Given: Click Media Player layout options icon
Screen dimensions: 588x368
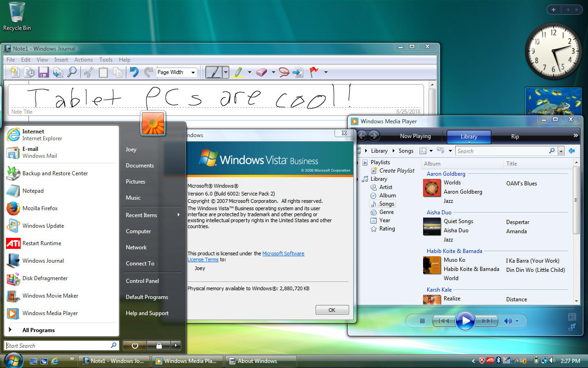Looking at the screenshot, I should point(423,151).
